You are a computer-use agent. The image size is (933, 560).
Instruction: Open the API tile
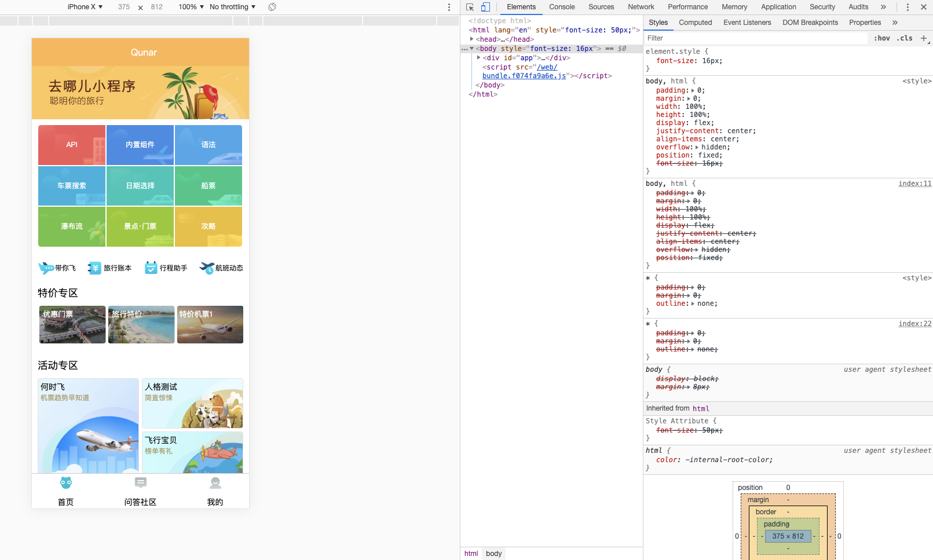pos(72,145)
